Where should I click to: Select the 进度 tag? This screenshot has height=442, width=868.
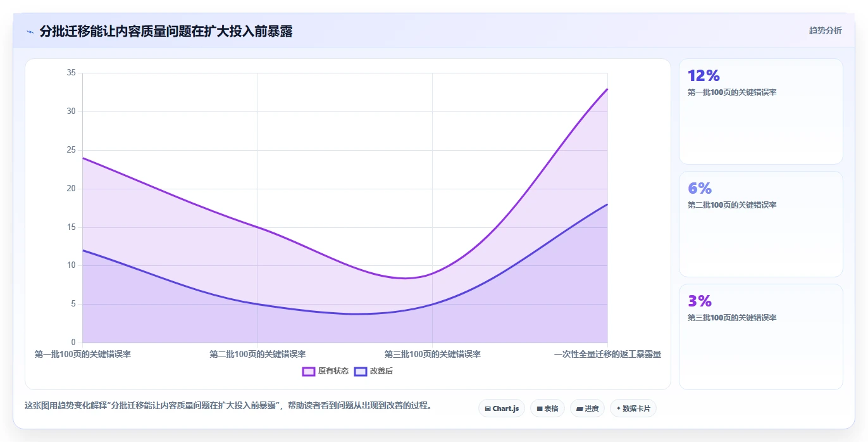coord(588,408)
